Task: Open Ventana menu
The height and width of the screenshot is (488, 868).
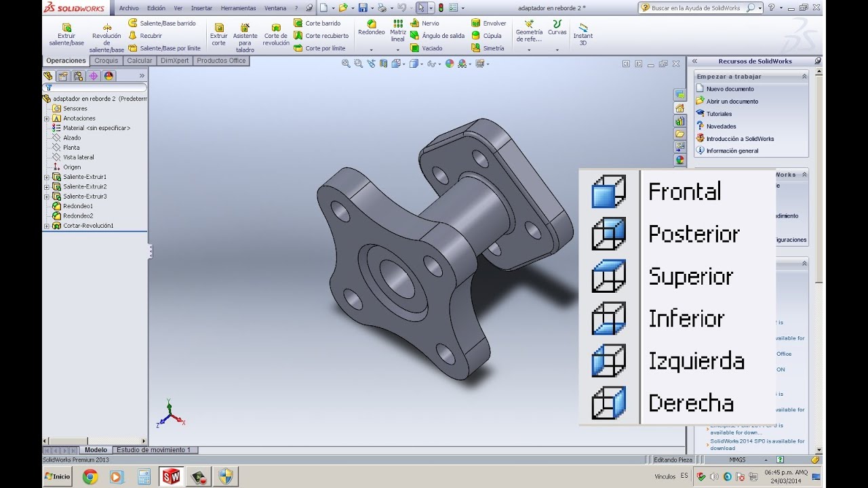Action: click(x=275, y=8)
